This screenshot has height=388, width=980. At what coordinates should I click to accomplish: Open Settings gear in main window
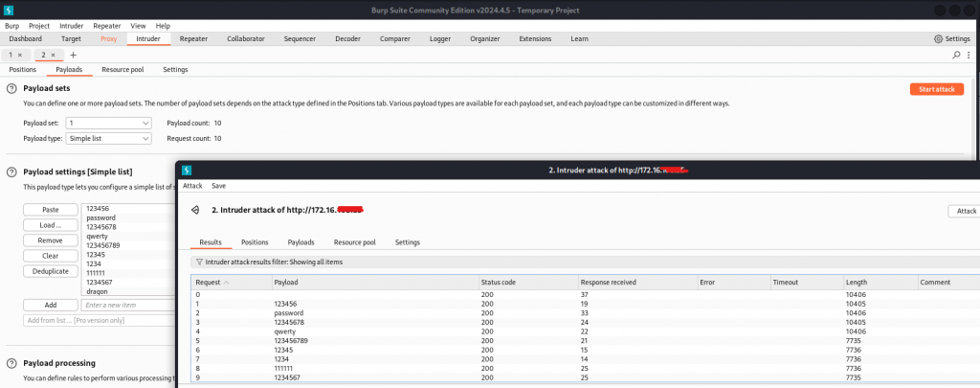(938, 38)
